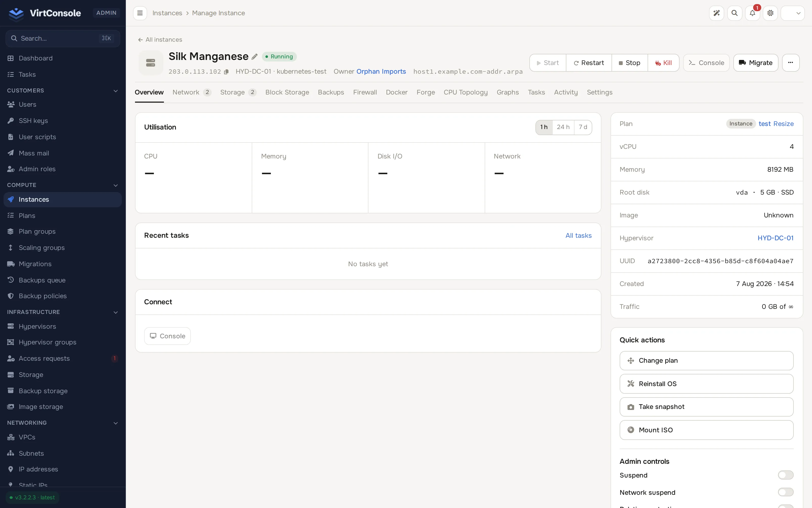Screen dimensions: 812x508
Task: Click the Migrate button
Action: (x=756, y=62)
